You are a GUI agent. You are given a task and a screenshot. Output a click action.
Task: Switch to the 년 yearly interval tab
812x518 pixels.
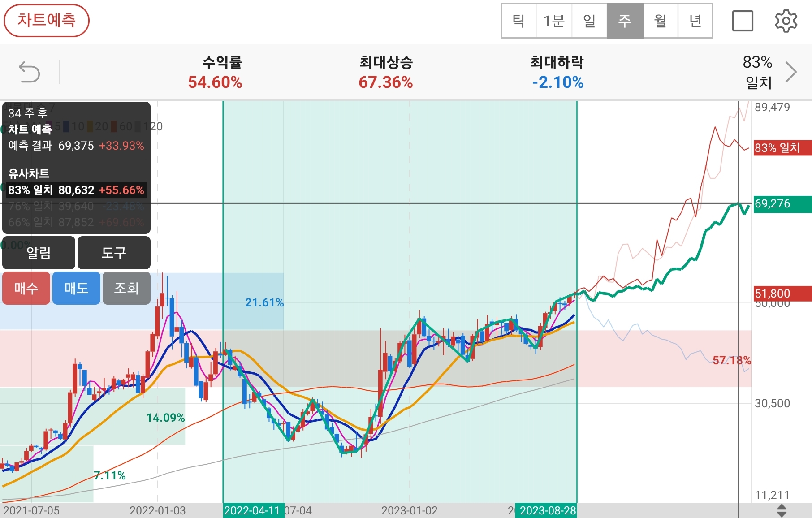click(695, 21)
